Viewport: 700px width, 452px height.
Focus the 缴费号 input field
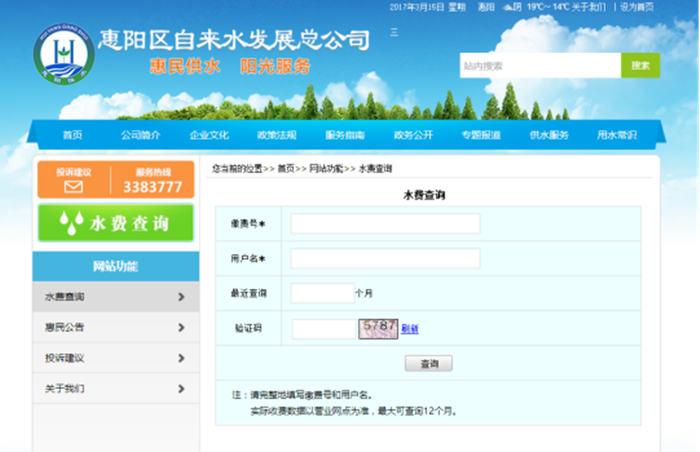click(385, 223)
